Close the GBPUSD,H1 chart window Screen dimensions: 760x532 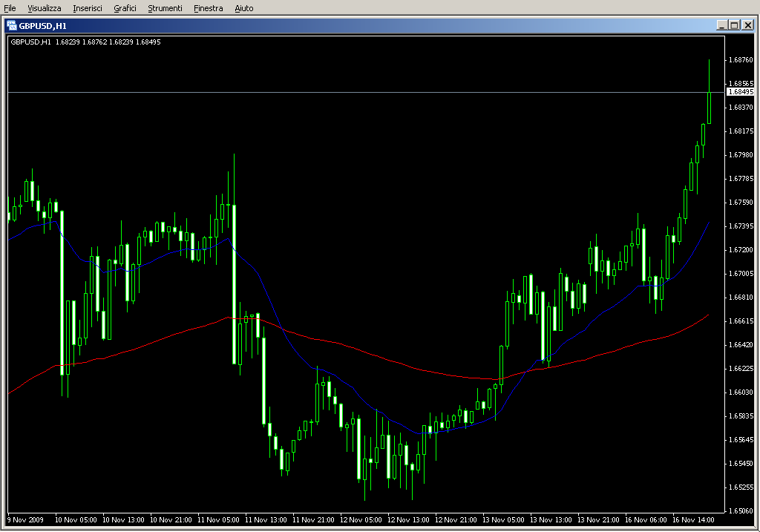pos(748,25)
